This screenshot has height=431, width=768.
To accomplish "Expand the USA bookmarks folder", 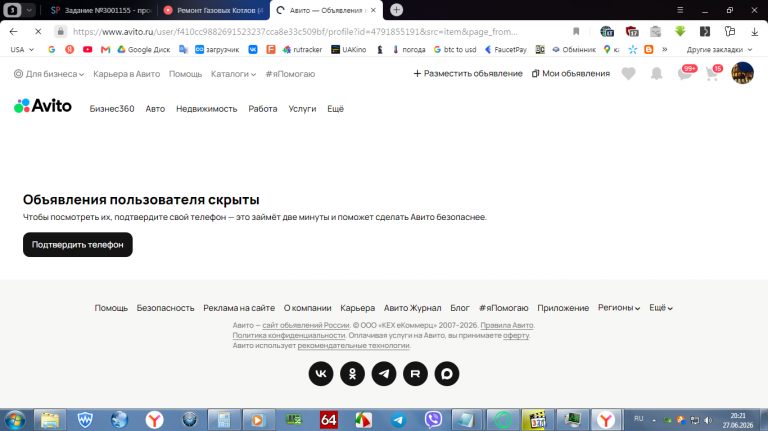I will coord(22,49).
